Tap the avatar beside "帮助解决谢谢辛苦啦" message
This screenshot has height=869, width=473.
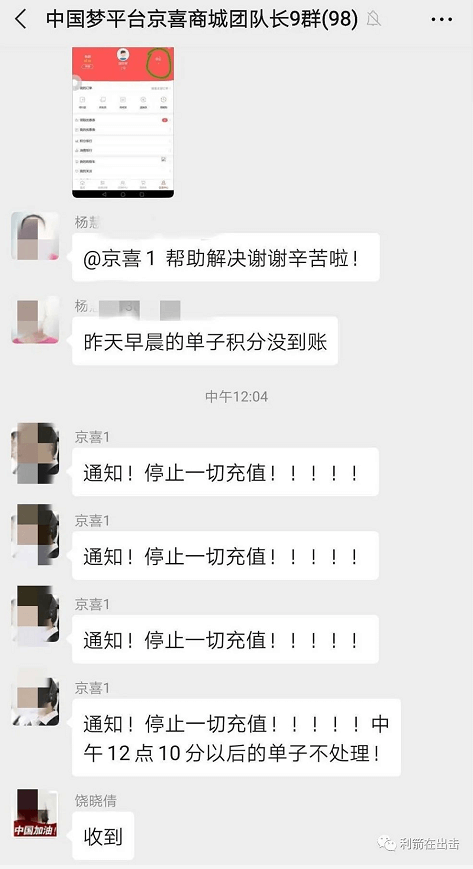coord(35,236)
